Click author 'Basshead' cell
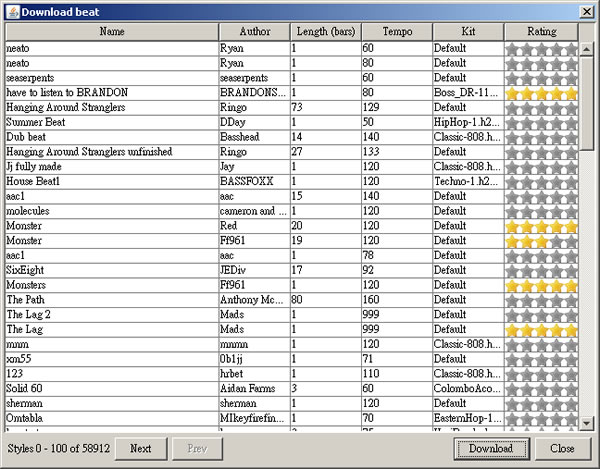Viewport: 600px width, 469px height. [255, 137]
